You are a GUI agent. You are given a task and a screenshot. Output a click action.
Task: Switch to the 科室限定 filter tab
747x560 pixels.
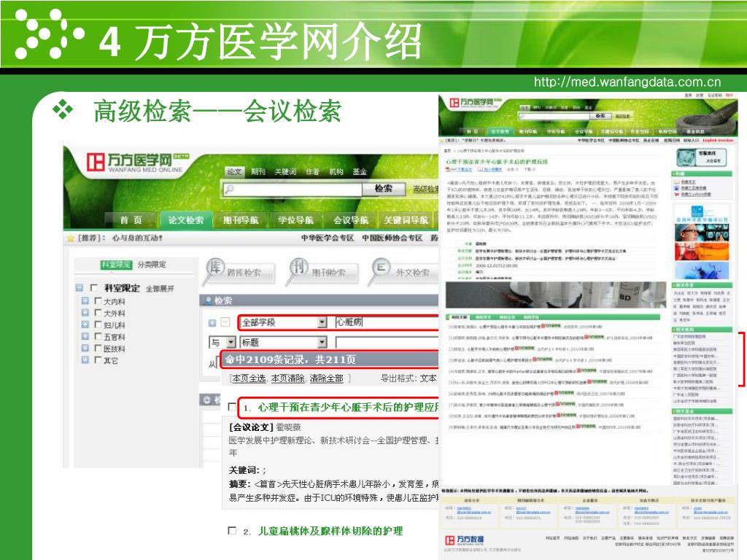tap(116, 265)
